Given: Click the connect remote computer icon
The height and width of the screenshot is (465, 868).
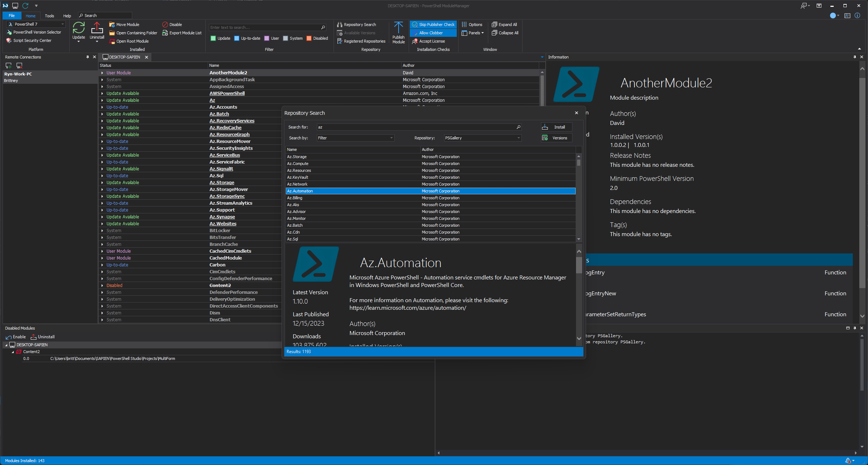Looking at the screenshot, I should 9,65.
